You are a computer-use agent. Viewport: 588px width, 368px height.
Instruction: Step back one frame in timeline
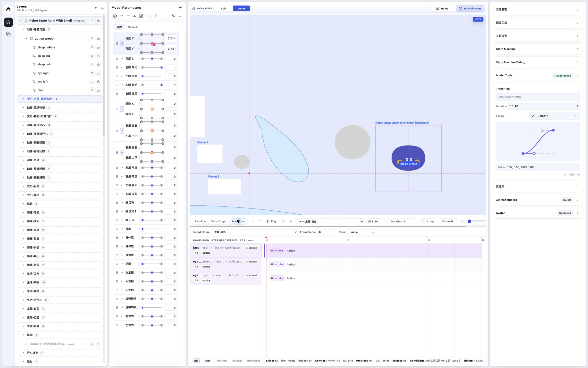point(260,221)
